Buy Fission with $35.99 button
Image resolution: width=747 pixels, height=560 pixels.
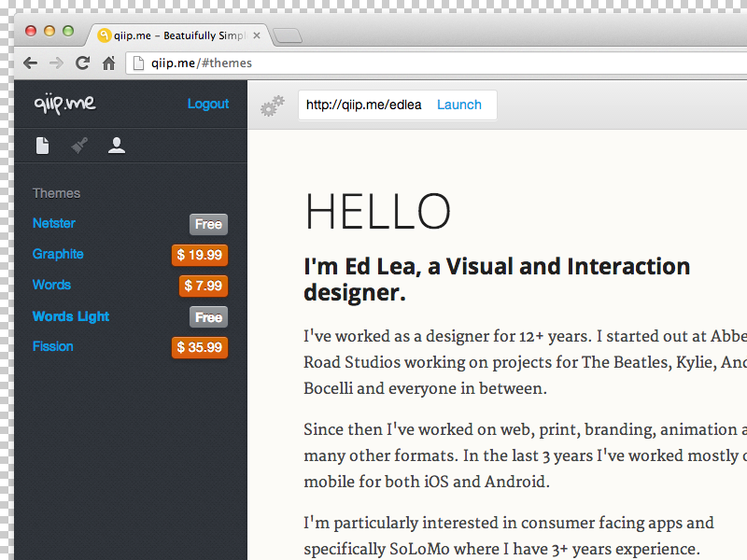coord(200,347)
